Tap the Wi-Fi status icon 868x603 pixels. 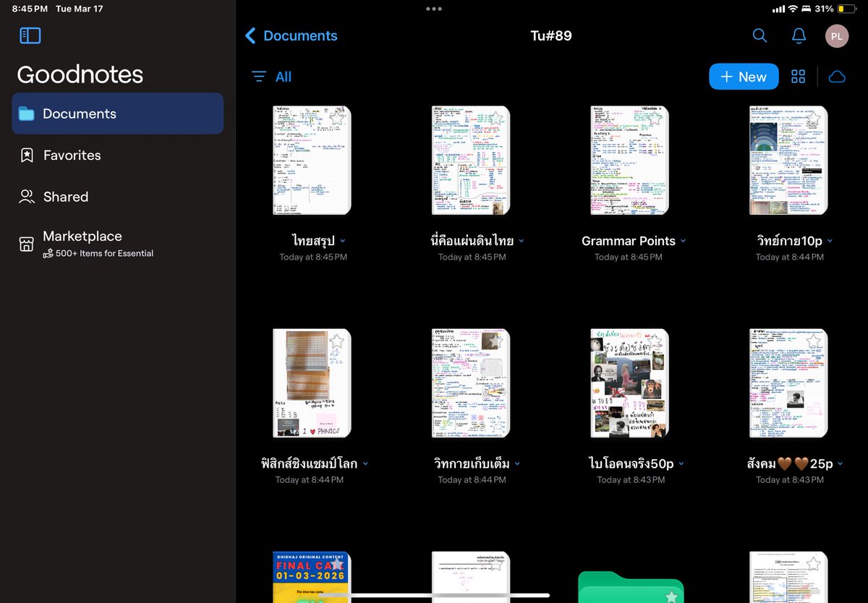point(793,9)
